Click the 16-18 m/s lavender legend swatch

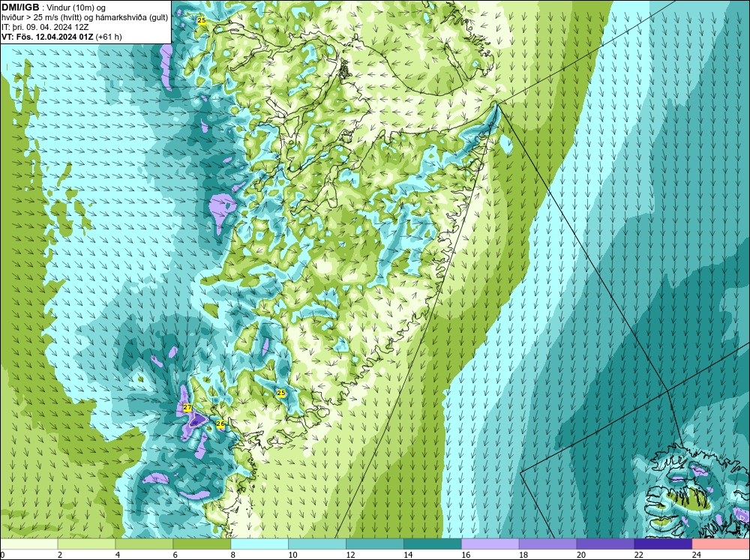(490, 544)
